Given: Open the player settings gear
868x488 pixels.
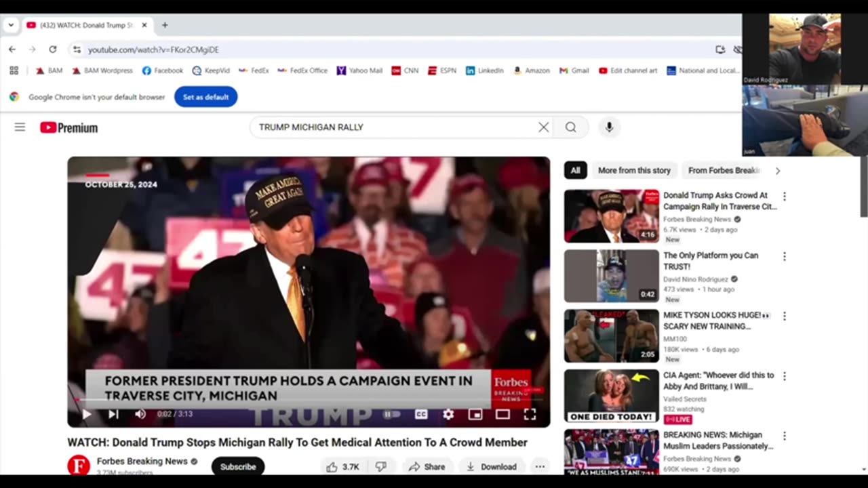Looking at the screenshot, I should coord(448,414).
